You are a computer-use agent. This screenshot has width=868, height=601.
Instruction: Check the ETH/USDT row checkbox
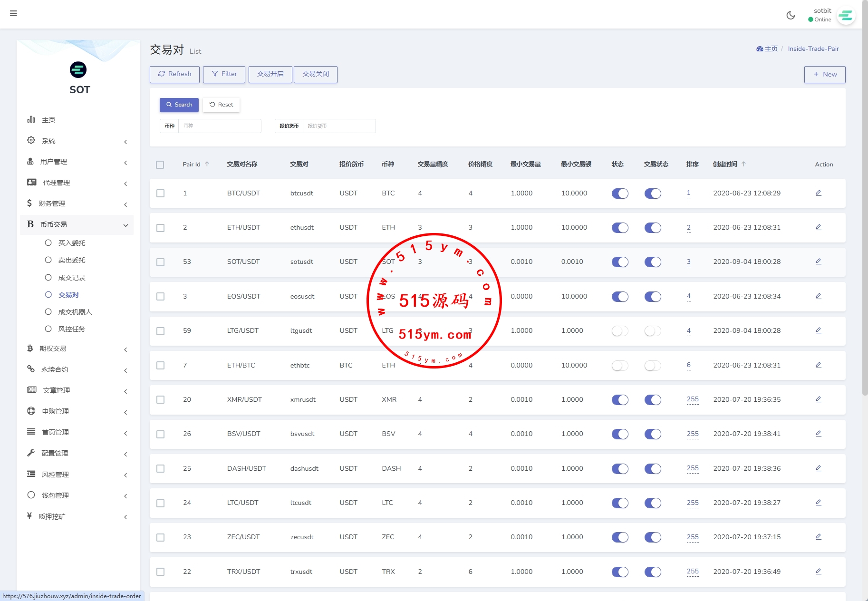click(x=161, y=228)
